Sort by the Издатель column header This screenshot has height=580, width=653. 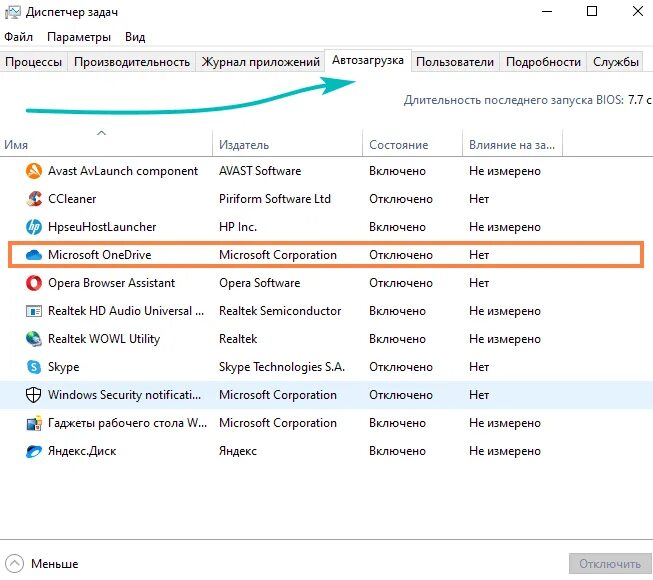[x=287, y=144]
